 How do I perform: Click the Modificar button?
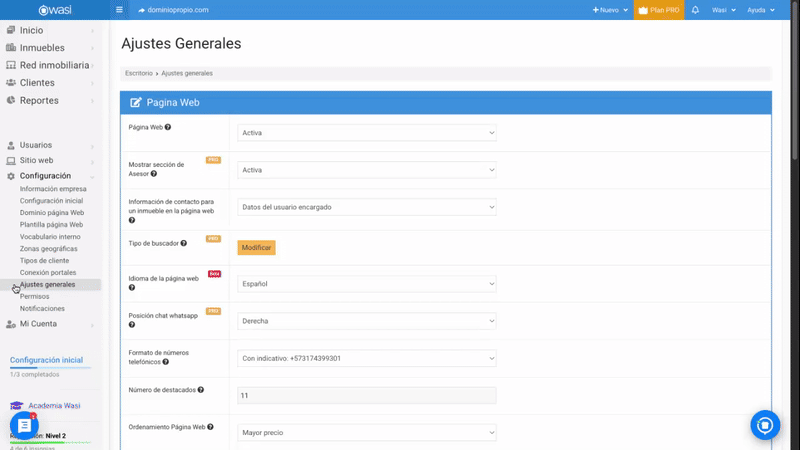tap(256, 247)
